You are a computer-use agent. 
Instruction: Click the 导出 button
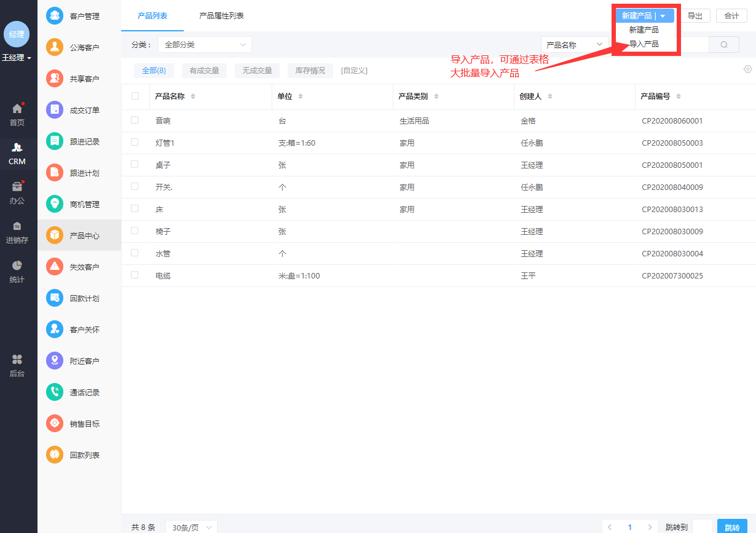[x=695, y=16]
